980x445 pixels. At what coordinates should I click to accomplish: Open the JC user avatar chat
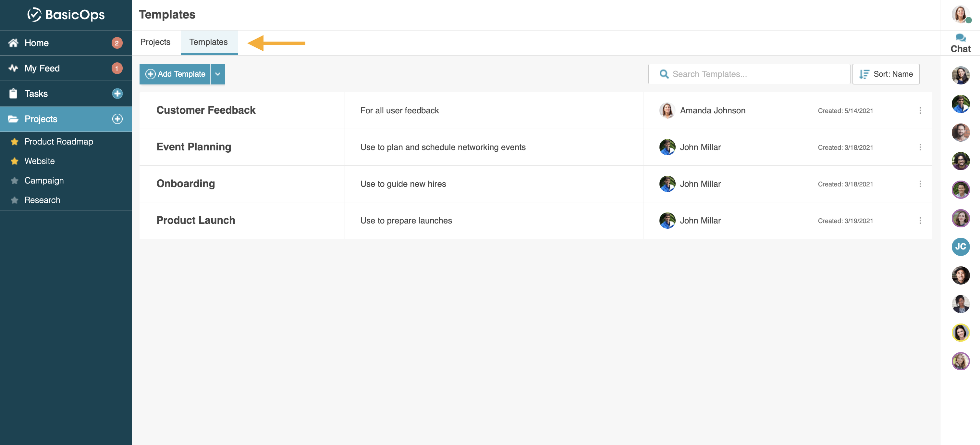pyautogui.click(x=960, y=247)
